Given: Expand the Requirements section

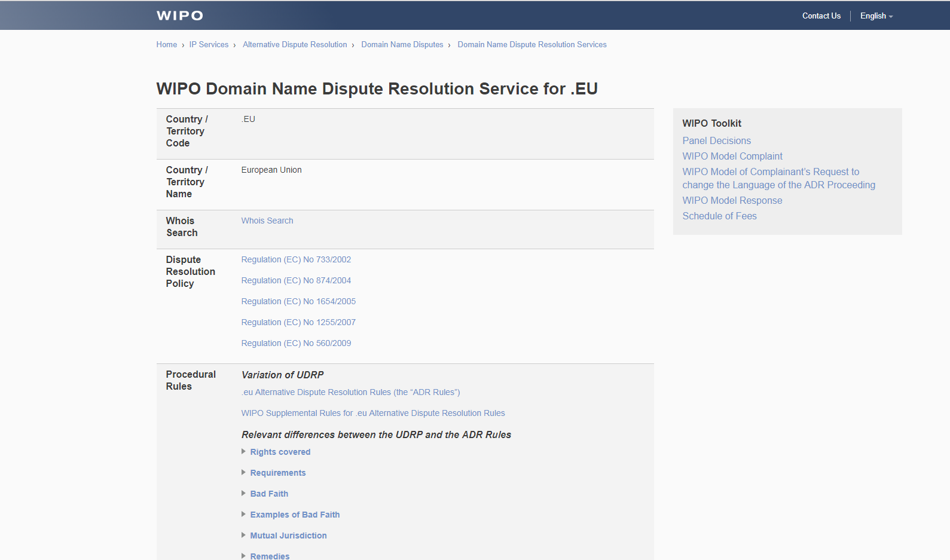Looking at the screenshot, I should click(x=277, y=473).
